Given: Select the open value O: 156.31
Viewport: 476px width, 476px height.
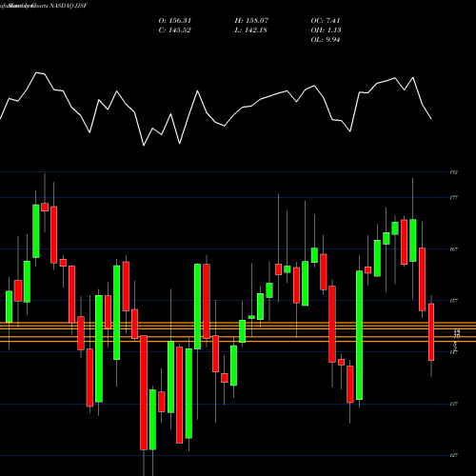Looking at the screenshot, I should pyautogui.click(x=175, y=21).
